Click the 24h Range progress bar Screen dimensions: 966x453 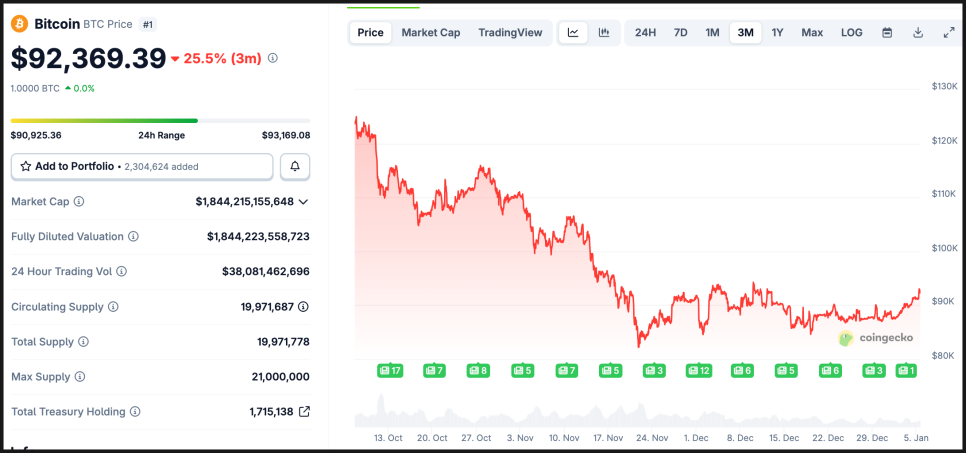pyautogui.click(x=160, y=121)
